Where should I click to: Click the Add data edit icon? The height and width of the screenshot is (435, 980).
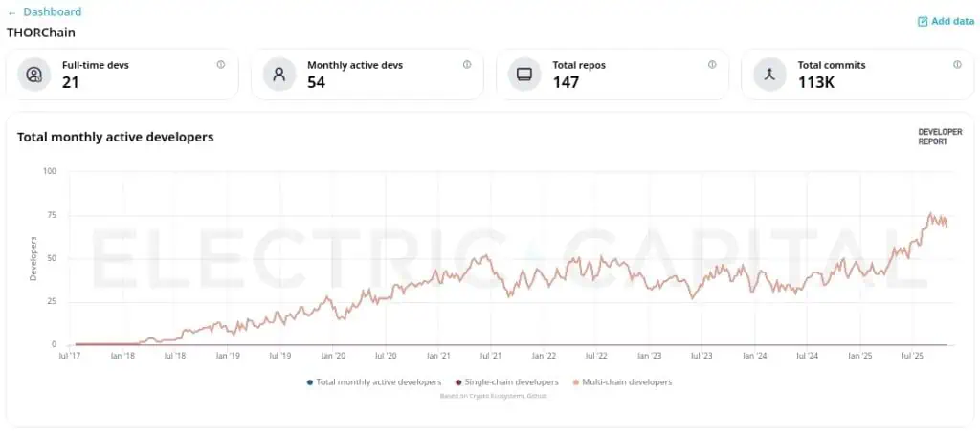(x=923, y=21)
